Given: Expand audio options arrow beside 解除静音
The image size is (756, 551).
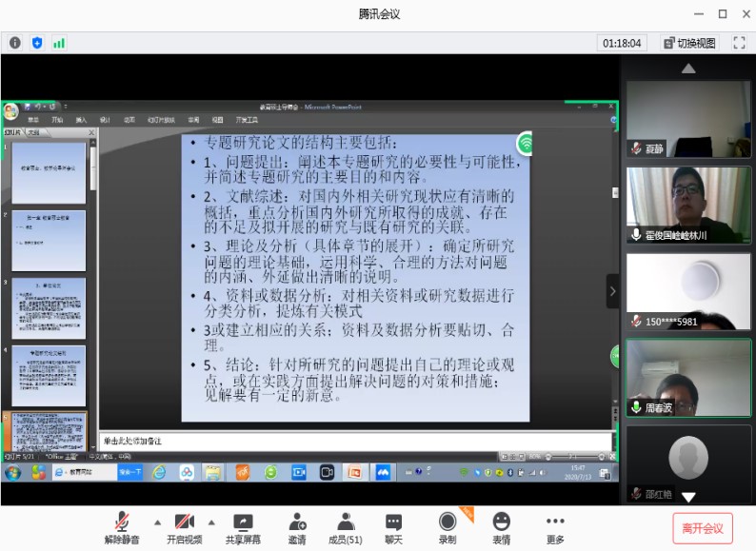Looking at the screenshot, I should (x=156, y=521).
